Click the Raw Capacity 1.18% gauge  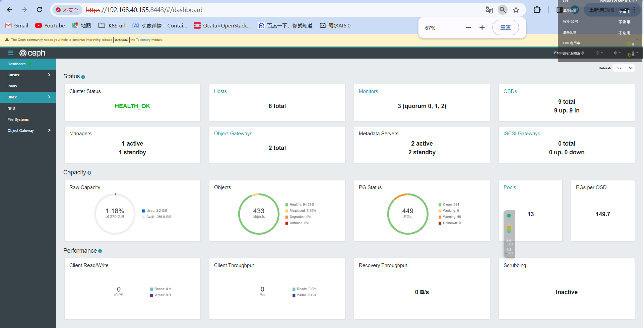tap(115, 214)
